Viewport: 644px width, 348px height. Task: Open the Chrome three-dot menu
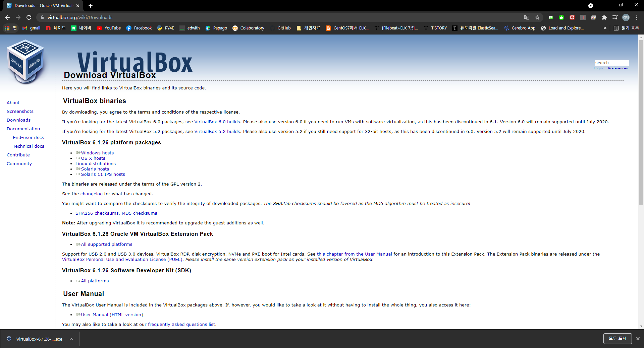click(637, 17)
